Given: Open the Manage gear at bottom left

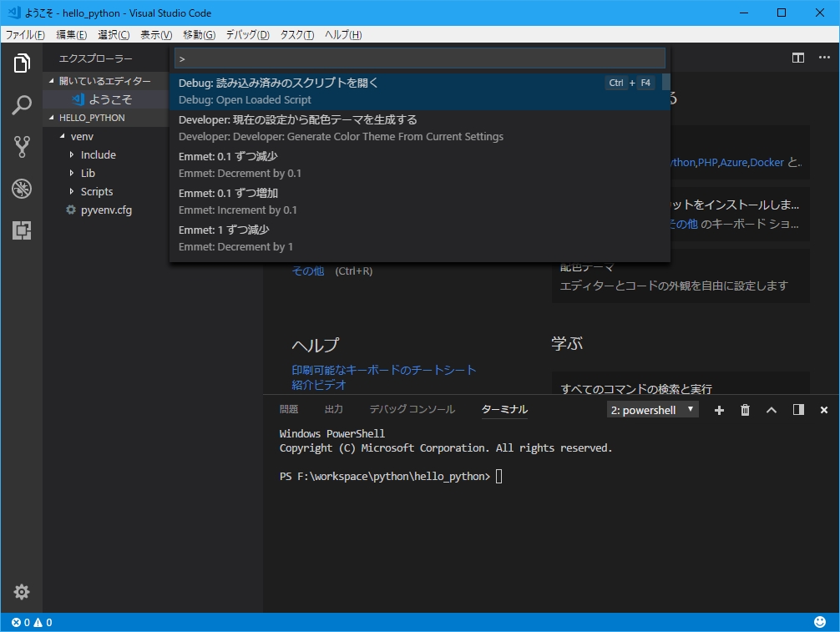Looking at the screenshot, I should [22, 592].
